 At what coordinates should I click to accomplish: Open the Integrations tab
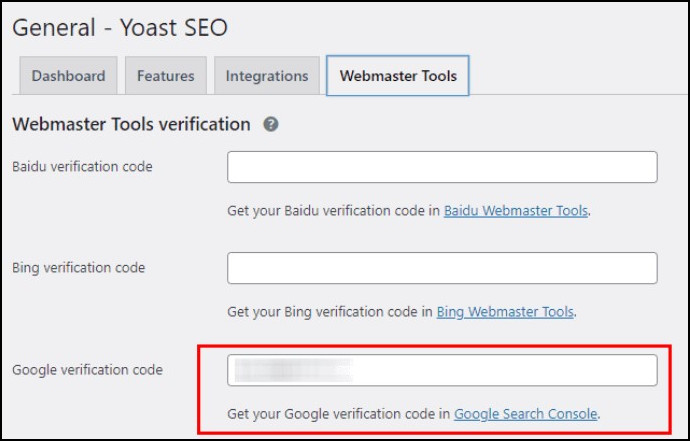(267, 75)
